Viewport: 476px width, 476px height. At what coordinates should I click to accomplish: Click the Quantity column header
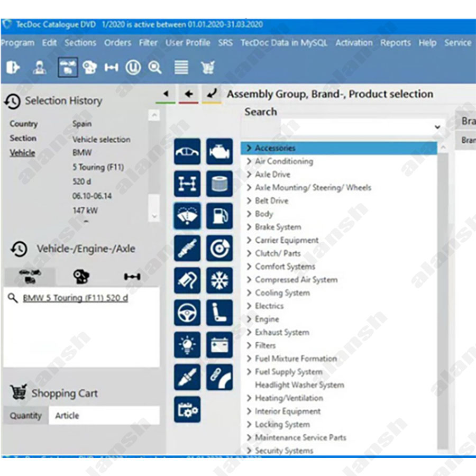click(26, 415)
